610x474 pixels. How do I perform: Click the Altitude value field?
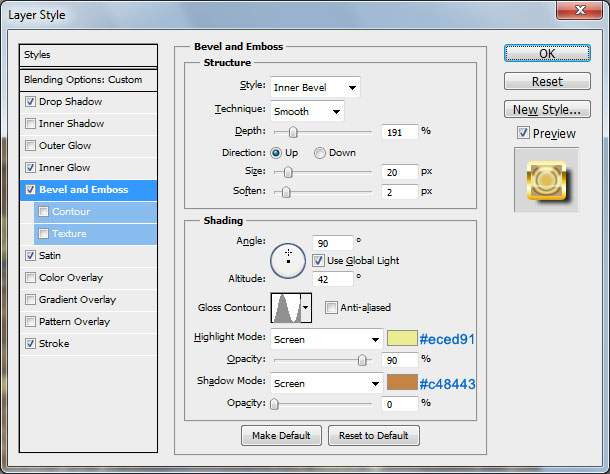tap(333, 279)
